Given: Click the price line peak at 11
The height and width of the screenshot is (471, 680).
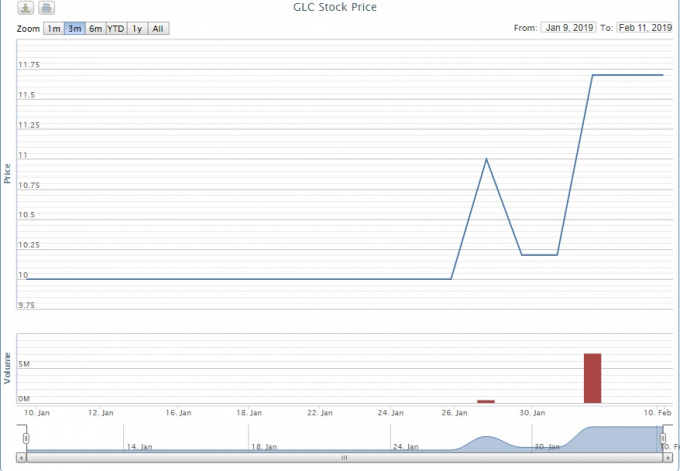Looking at the screenshot, I should (x=486, y=159).
